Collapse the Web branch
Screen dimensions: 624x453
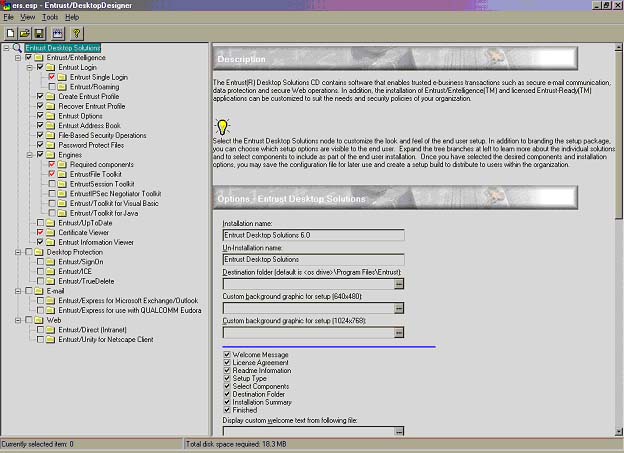18,320
